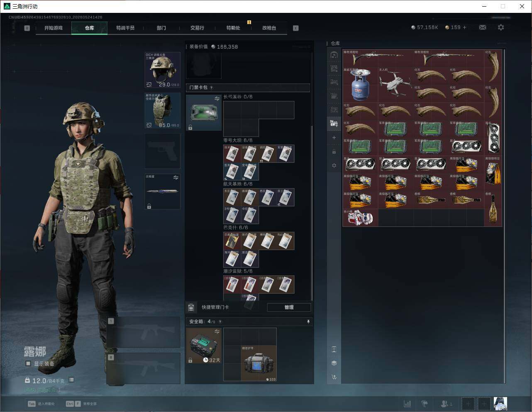Toggle the pin icon on 安全箱 header
Screen dimensions: 532x412
click(x=308, y=321)
